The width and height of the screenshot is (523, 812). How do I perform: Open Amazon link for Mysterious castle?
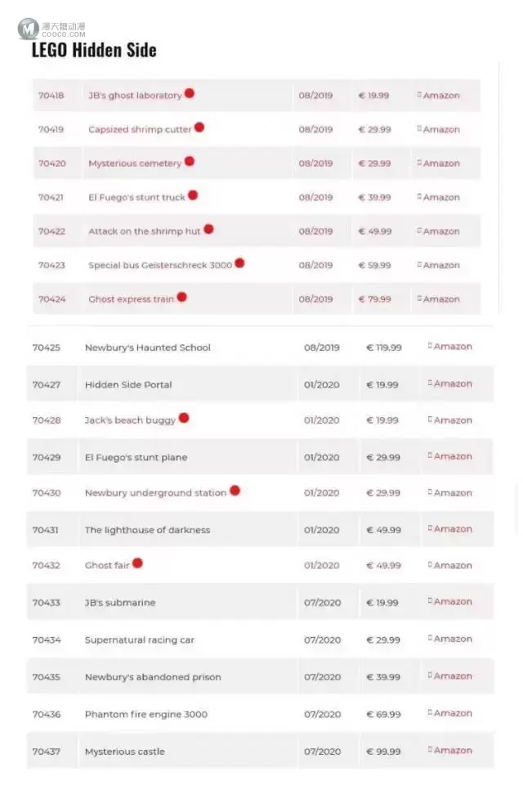coord(450,751)
